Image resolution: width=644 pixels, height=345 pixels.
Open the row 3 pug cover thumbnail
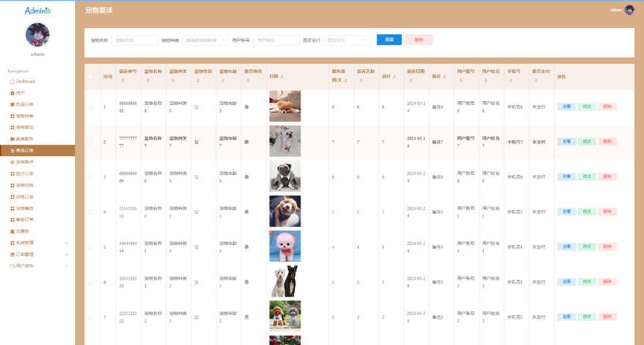(285, 176)
